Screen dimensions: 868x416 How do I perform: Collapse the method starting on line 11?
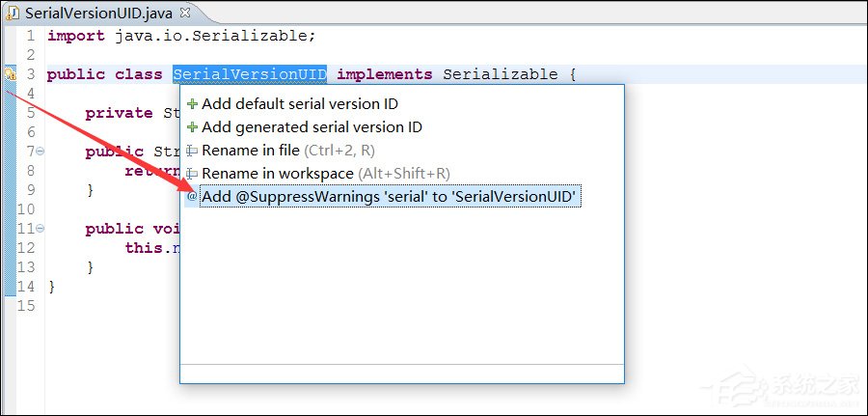[41, 229]
